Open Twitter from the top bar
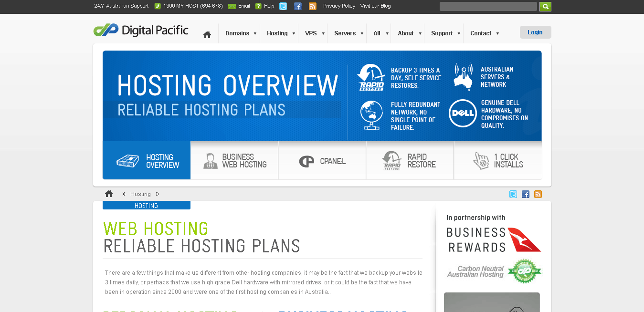The width and height of the screenshot is (644, 312). point(283,6)
